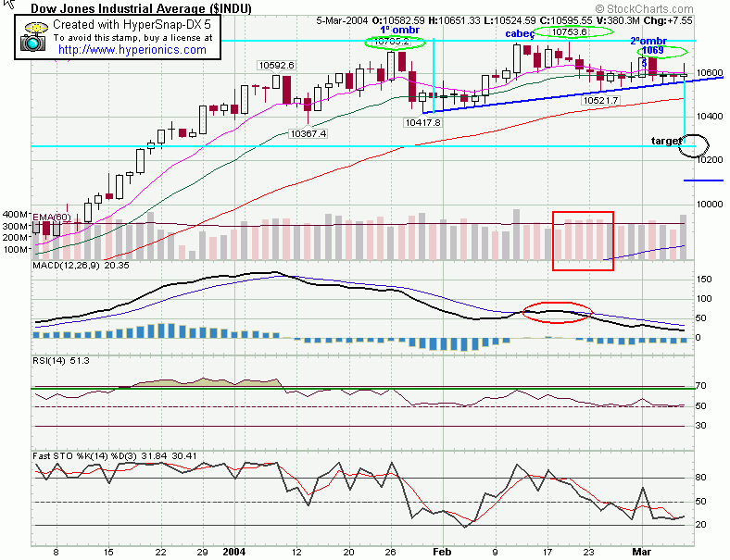Viewport: 730px width, 560px height.
Task: Click the H:10651.33 high value
Action: pos(454,20)
